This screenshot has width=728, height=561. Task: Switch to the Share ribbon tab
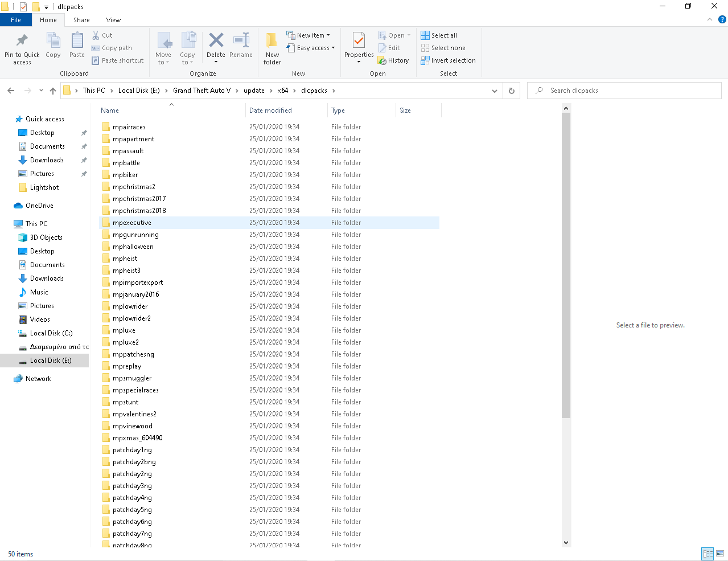[x=81, y=20]
